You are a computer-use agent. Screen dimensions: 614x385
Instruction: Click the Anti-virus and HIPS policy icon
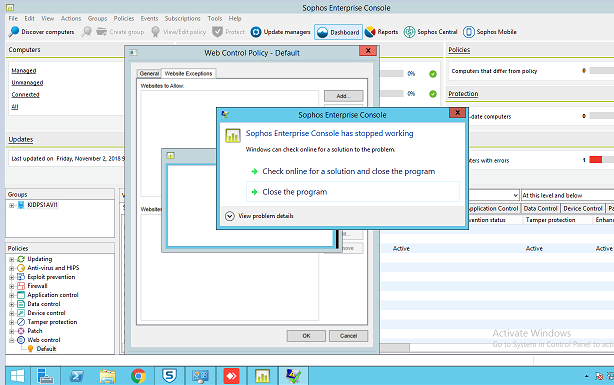tap(21, 268)
